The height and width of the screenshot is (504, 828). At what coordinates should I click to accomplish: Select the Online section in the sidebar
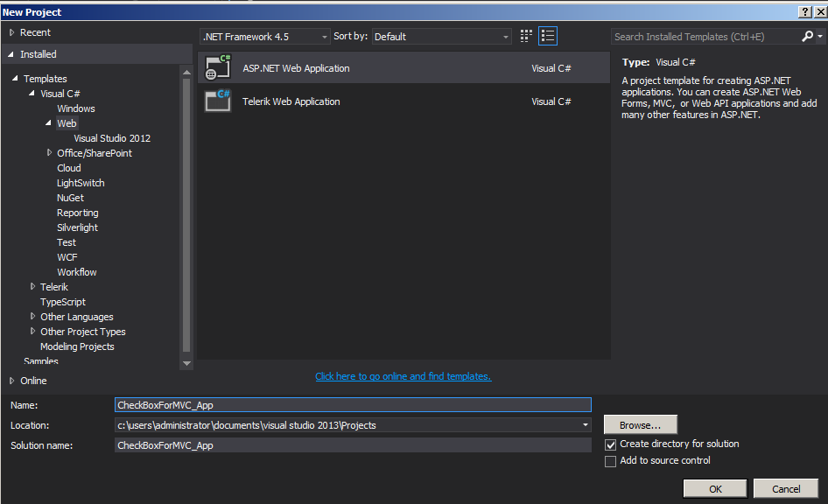pos(33,381)
